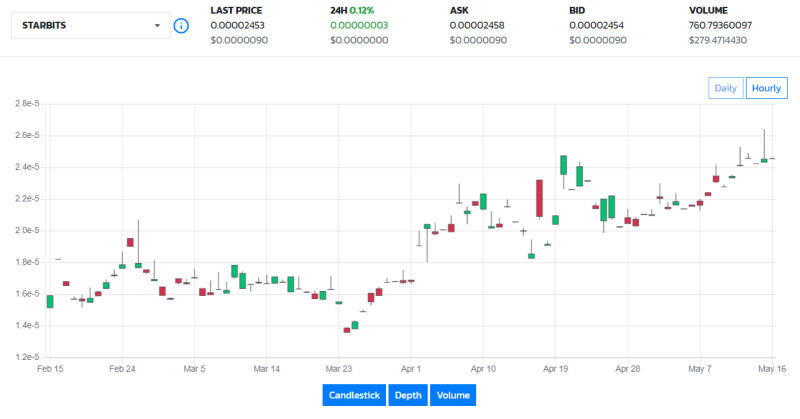Open the STARBITS token dropdown
Screen dimensions: 800x419
coord(91,26)
